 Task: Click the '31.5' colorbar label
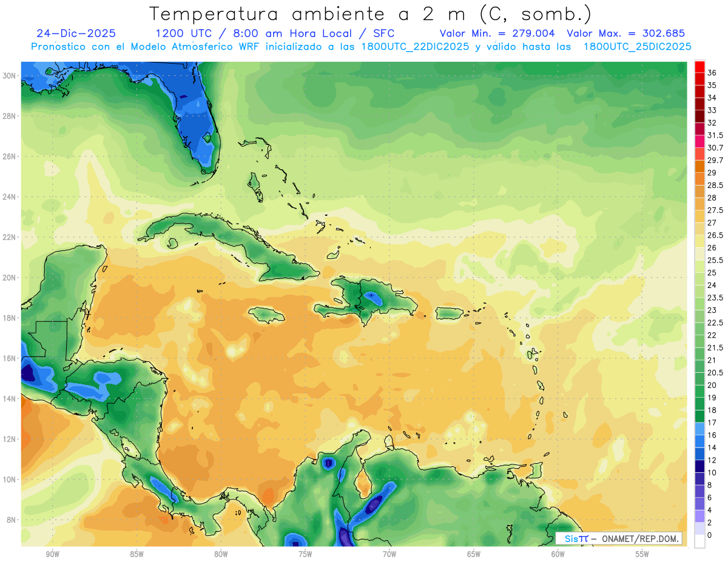coord(715,135)
